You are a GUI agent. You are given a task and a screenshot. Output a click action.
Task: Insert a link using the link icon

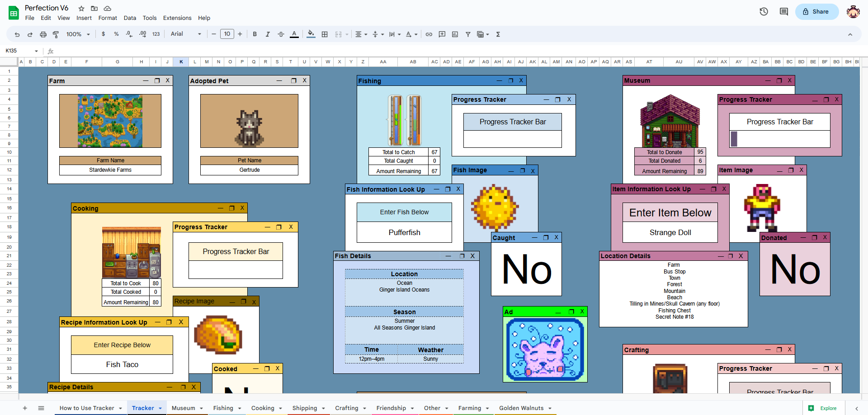429,34
